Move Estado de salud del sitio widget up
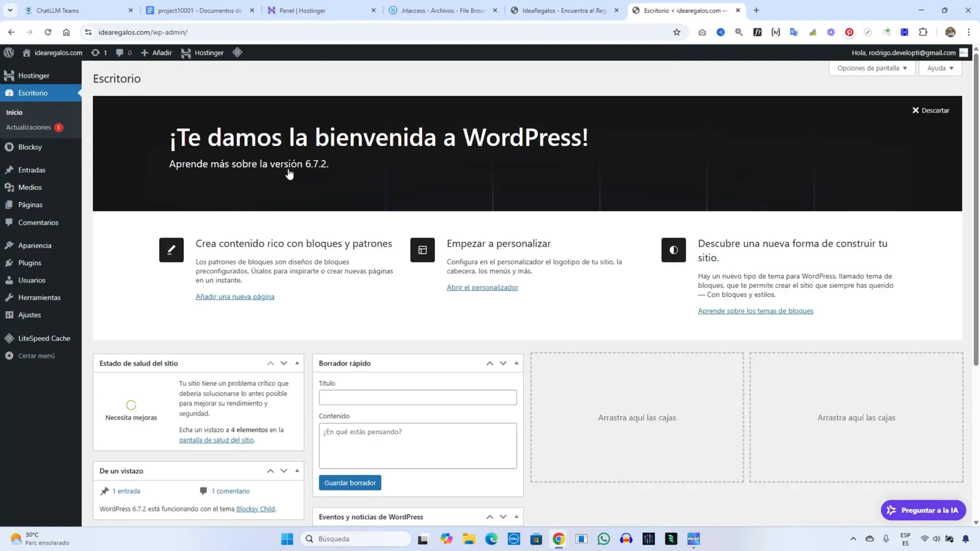980x551 pixels. pos(269,362)
